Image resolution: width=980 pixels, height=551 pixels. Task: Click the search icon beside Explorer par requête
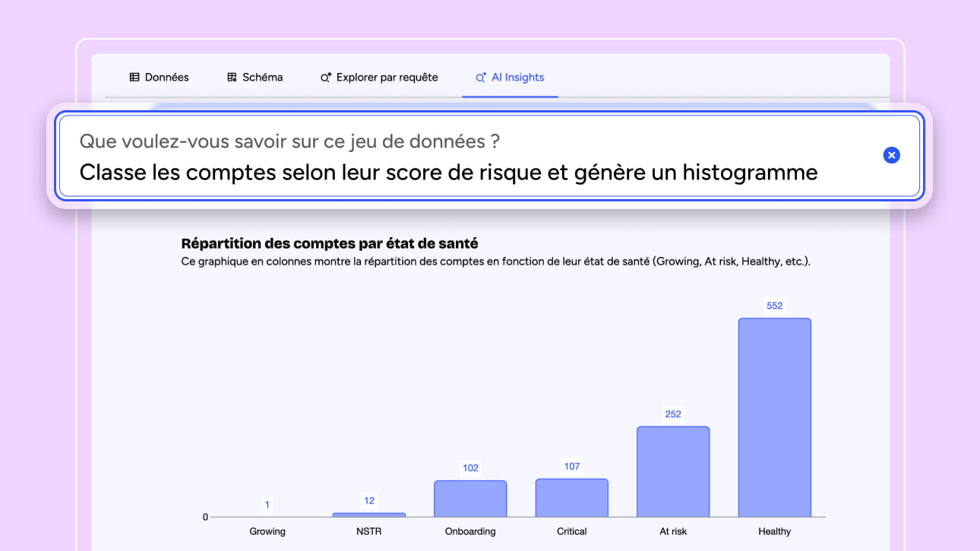[326, 78]
